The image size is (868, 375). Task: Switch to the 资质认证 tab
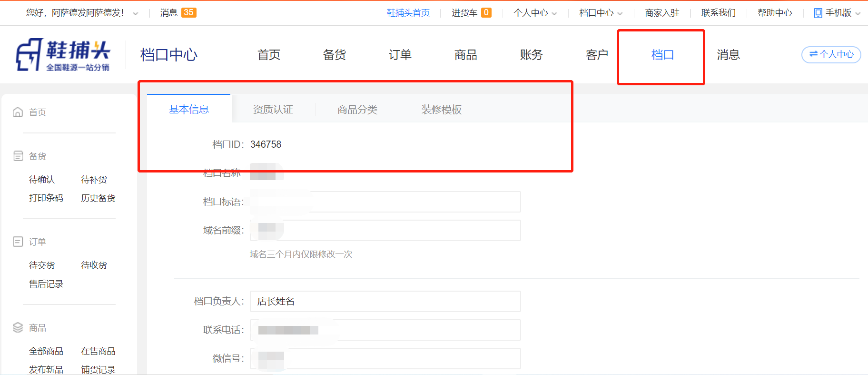[273, 110]
